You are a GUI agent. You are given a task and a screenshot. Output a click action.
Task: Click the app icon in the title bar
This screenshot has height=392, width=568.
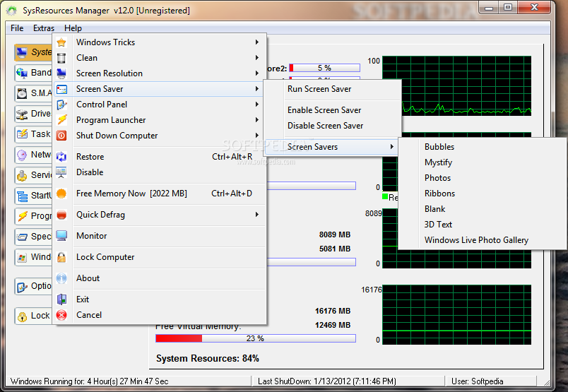[11, 11]
